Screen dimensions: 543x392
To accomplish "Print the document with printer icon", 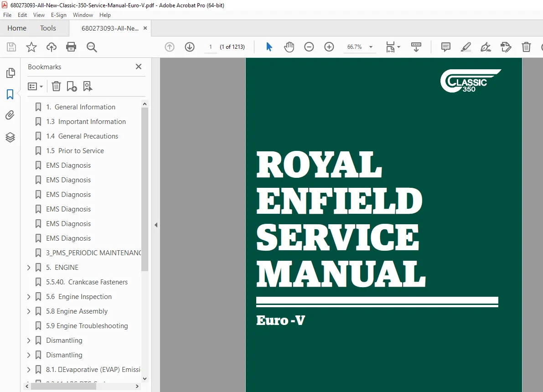I will [x=71, y=47].
